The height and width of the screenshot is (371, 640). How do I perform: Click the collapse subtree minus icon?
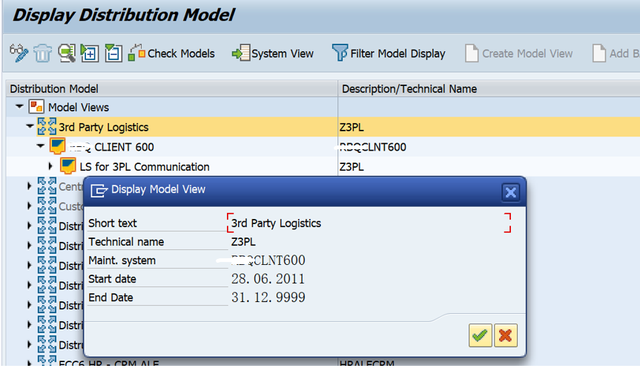click(x=113, y=53)
